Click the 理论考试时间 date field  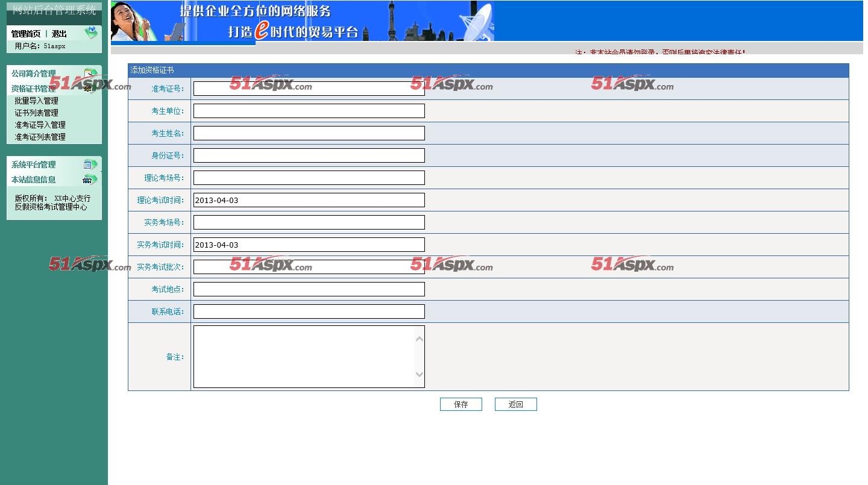coord(309,200)
